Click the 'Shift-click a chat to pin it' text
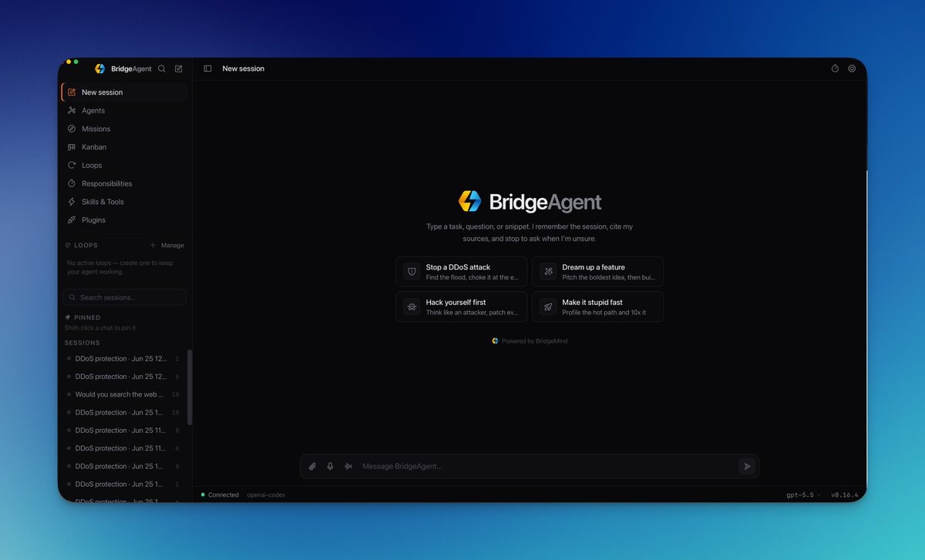925x560 pixels. [x=100, y=328]
